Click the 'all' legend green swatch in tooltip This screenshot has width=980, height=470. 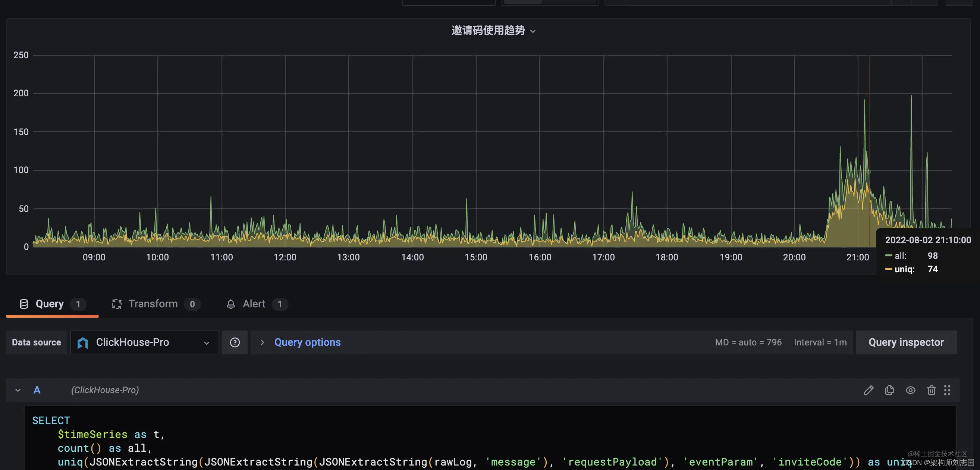888,256
